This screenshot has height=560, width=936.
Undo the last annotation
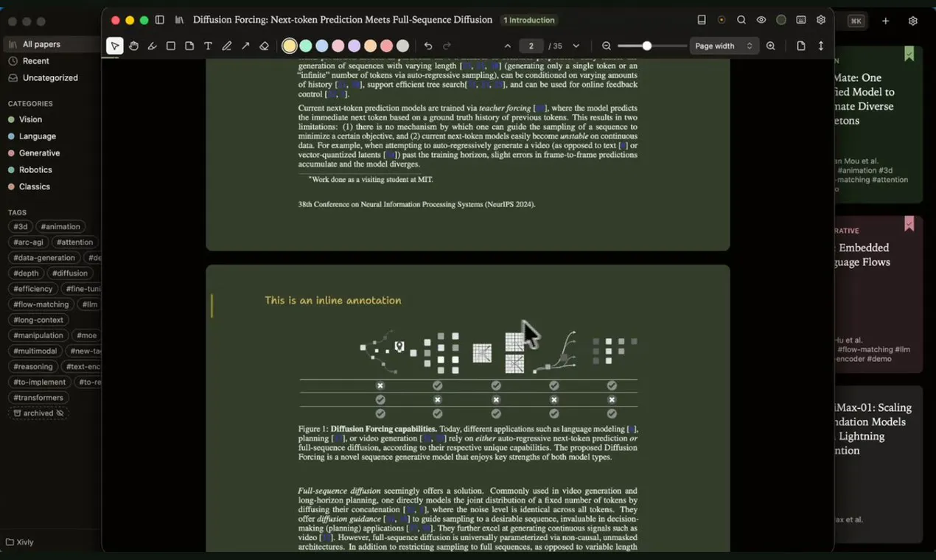428,46
